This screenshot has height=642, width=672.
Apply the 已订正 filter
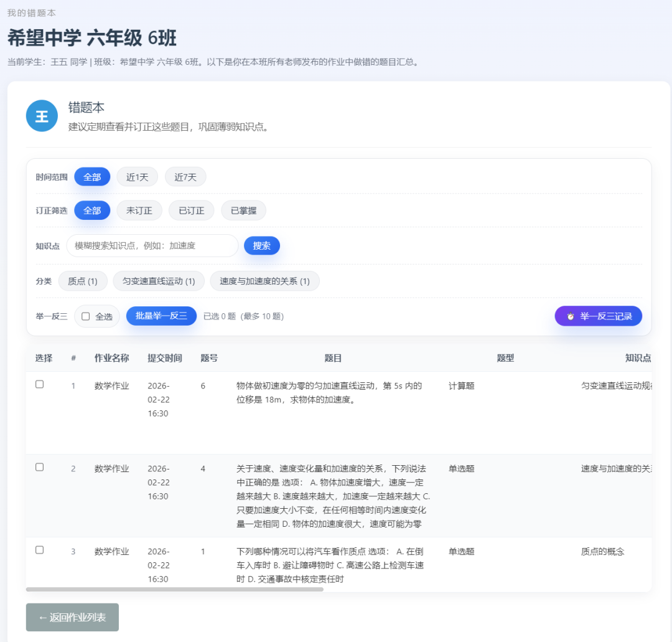tap(191, 210)
